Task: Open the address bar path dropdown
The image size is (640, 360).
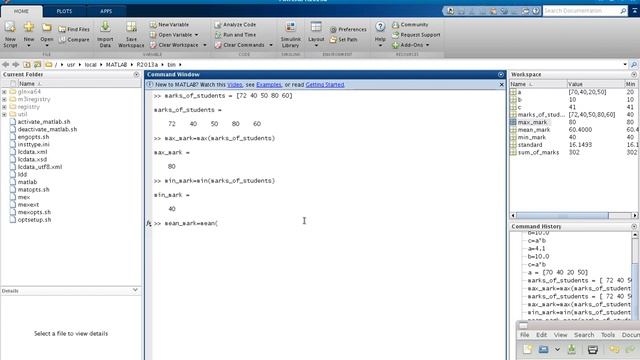Action: click(625, 64)
